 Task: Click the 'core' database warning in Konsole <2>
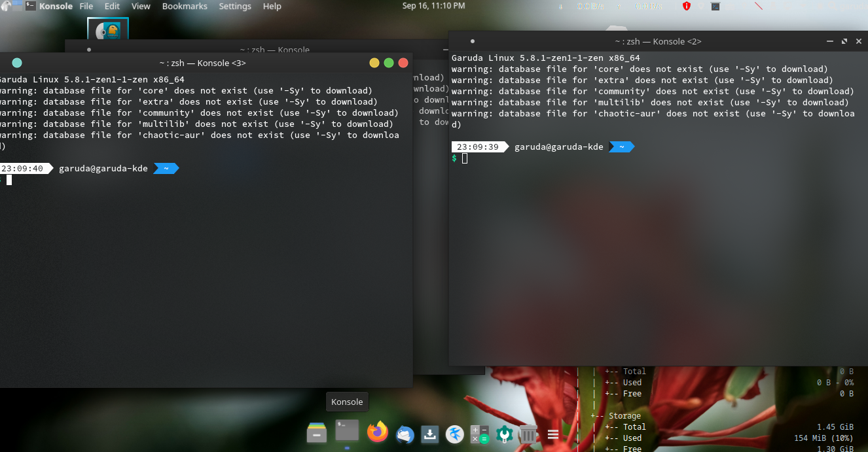click(640, 69)
